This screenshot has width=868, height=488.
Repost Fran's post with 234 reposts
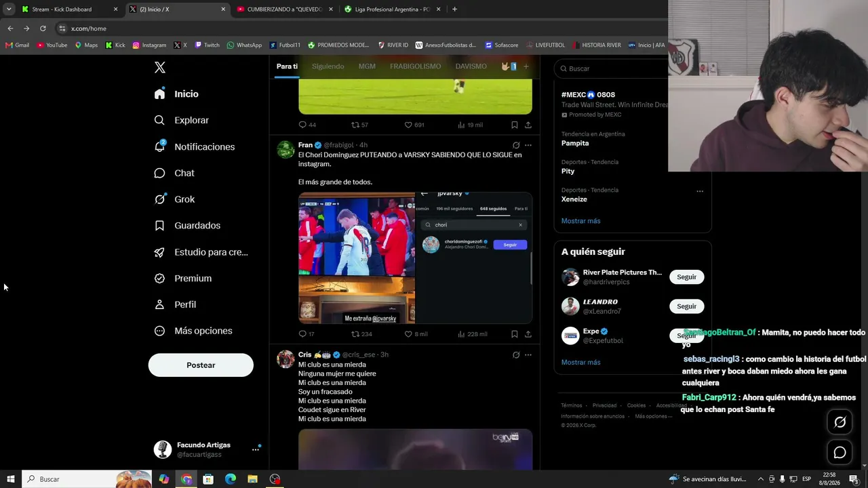click(x=361, y=333)
